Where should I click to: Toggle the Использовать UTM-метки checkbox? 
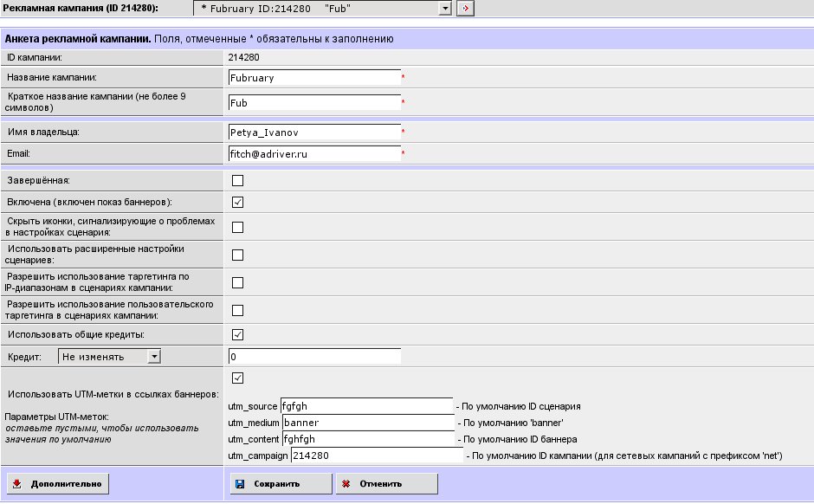[x=238, y=378]
